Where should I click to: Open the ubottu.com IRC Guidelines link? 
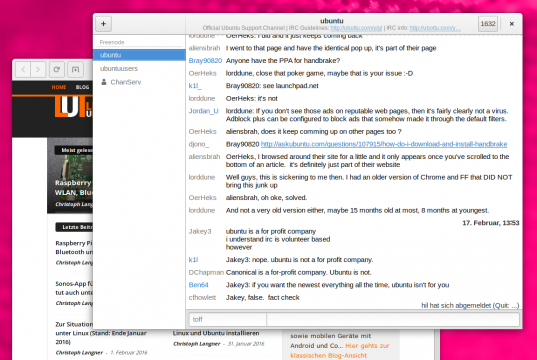[356, 28]
